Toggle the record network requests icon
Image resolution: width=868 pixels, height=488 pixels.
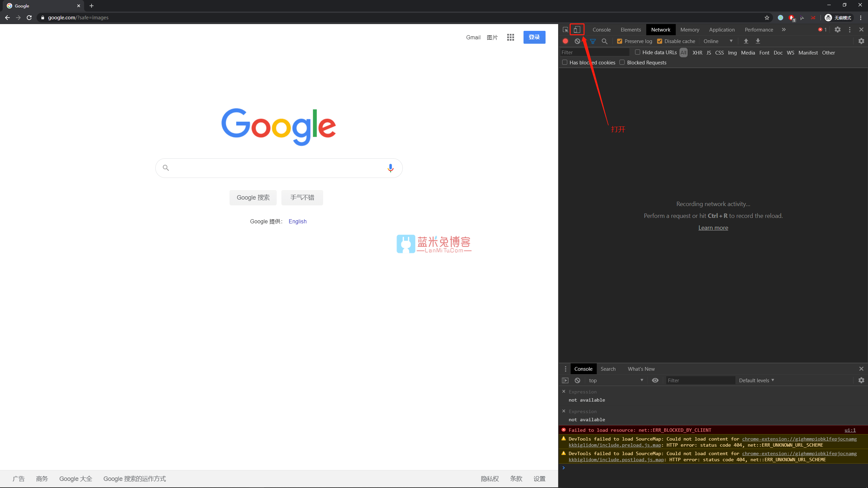pyautogui.click(x=565, y=41)
